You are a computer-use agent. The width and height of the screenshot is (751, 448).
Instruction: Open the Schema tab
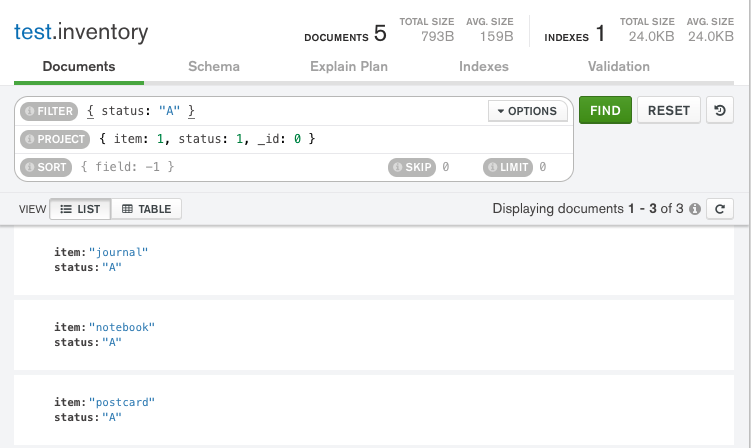click(x=214, y=67)
